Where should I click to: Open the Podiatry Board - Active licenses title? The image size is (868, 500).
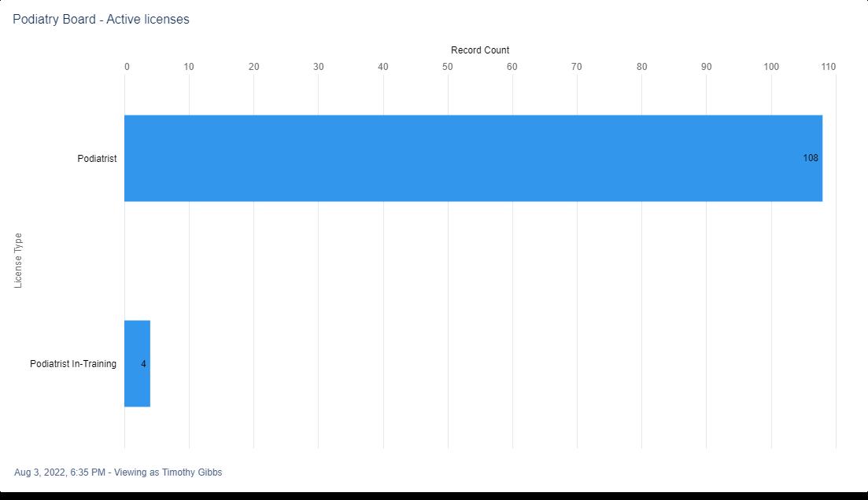(x=101, y=20)
